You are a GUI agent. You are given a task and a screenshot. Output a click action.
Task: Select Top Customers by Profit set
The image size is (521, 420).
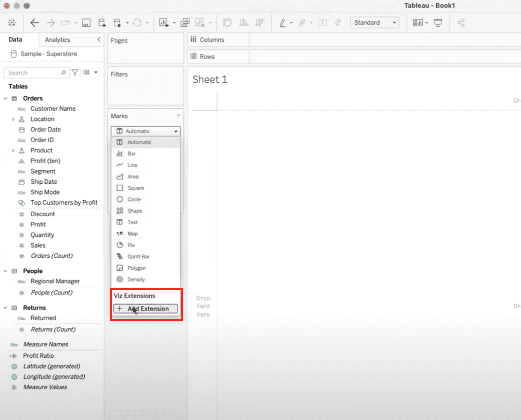coord(64,203)
